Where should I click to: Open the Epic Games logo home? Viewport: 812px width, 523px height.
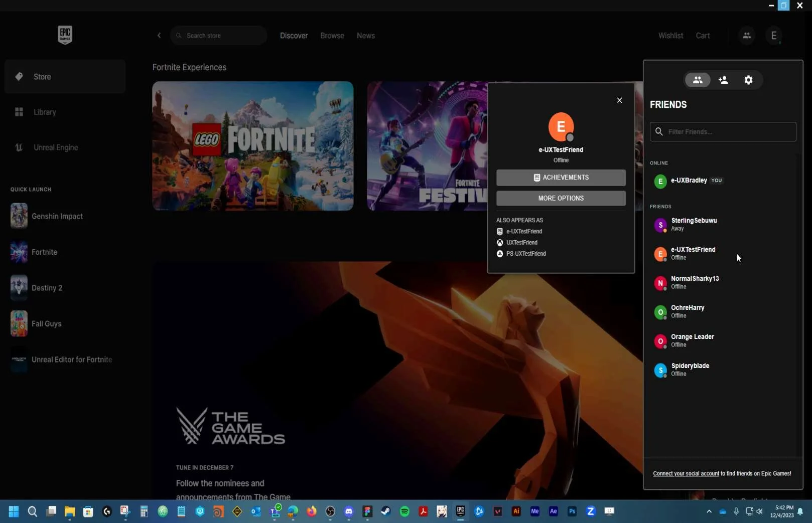[65, 35]
